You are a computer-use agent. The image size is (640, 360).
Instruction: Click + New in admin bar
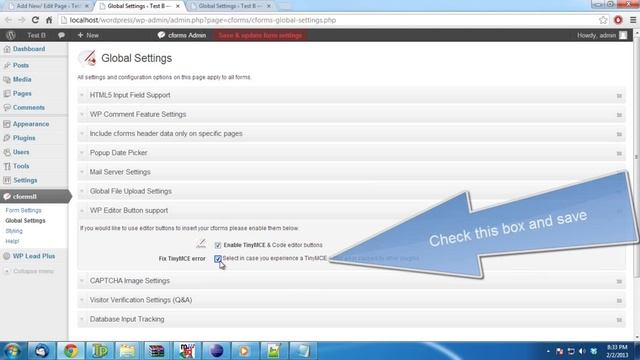coord(88,35)
